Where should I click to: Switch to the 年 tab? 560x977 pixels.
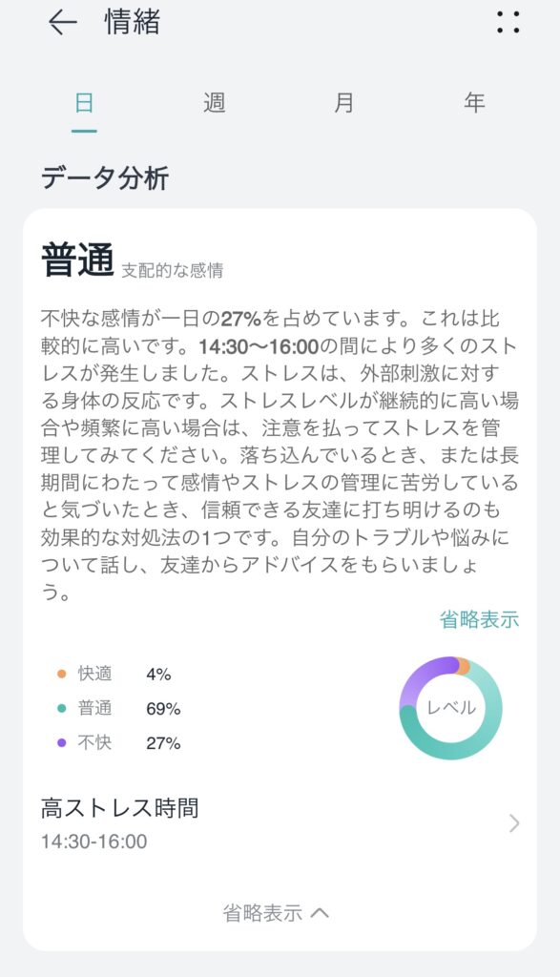(x=474, y=102)
